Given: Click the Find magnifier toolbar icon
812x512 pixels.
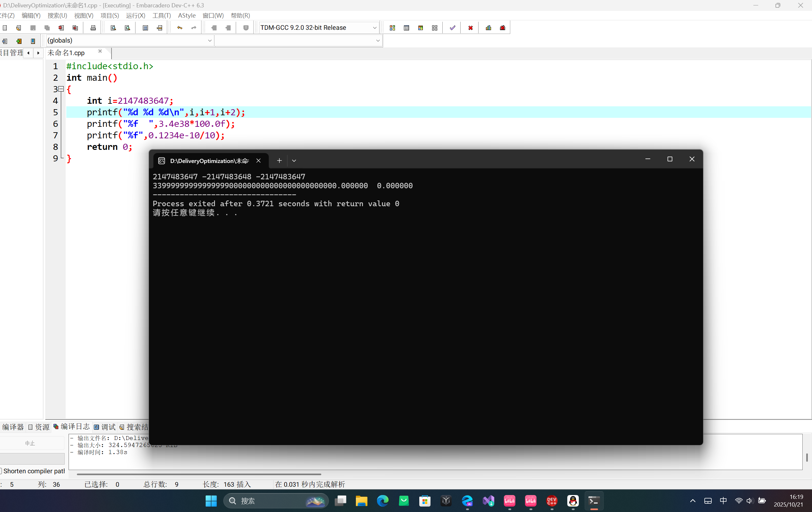Looking at the screenshot, I should click(113, 28).
